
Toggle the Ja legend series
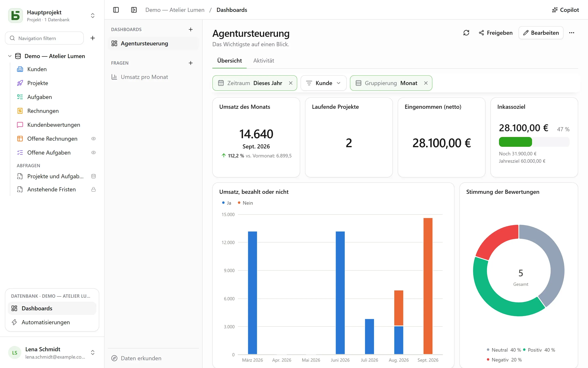pos(226,203)
